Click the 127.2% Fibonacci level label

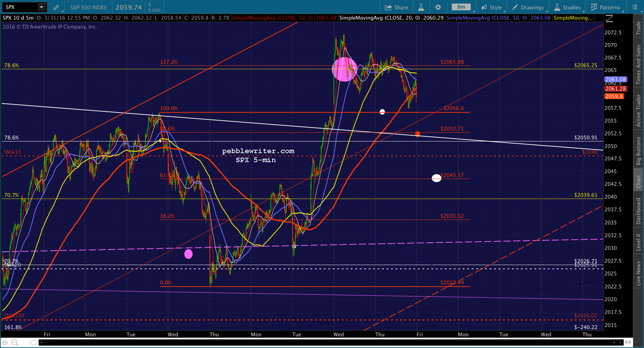169,62
